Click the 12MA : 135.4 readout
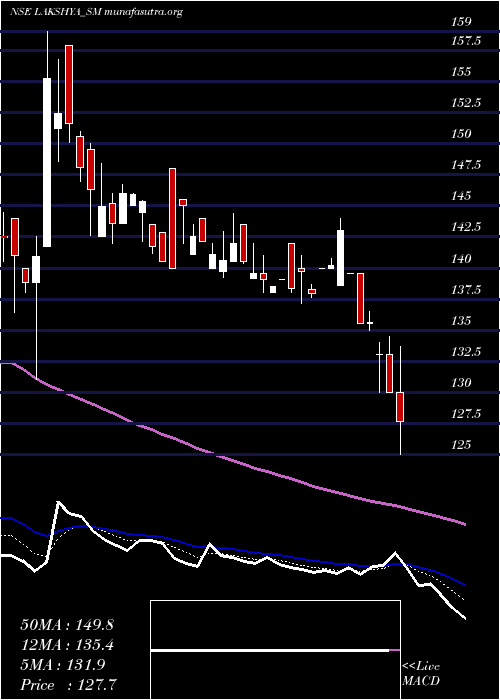 click(67, 645)
